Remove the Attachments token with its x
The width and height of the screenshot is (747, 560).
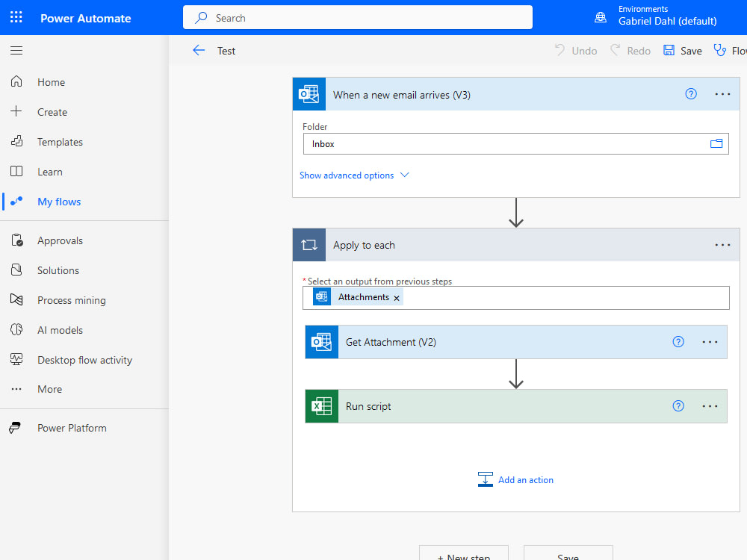click(397, 296)
